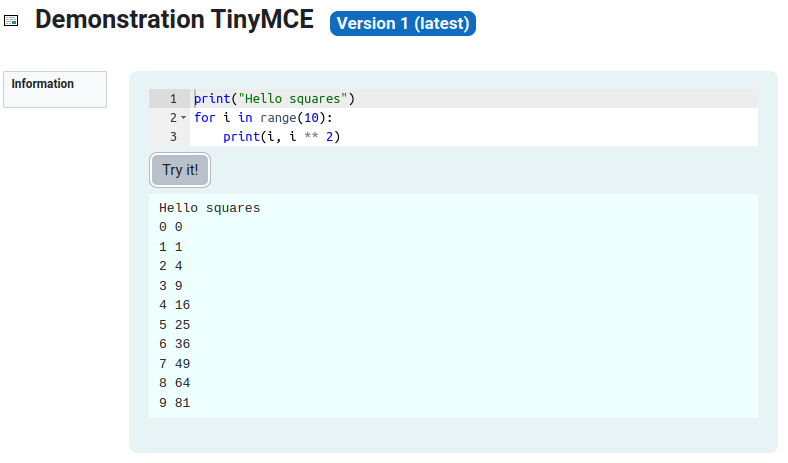Click the Demonstration TinyMCE heading
Screen dimensions: 788x463
click(x=174, y=20)
